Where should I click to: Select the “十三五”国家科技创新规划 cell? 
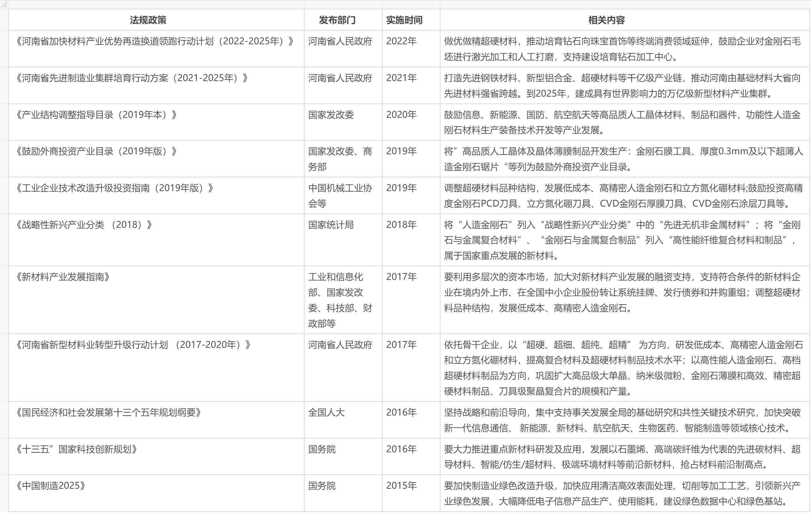point(156,457)
